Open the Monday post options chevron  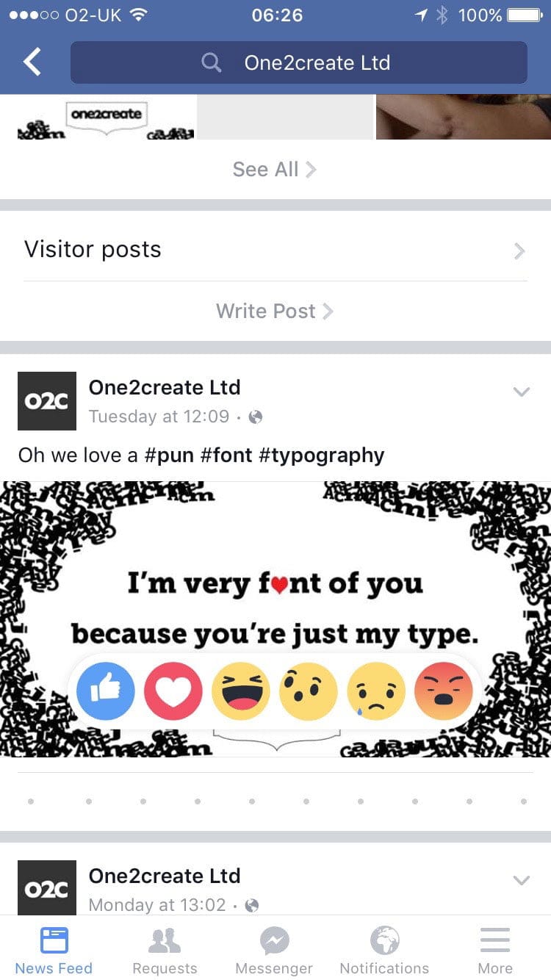pos(521,880)
